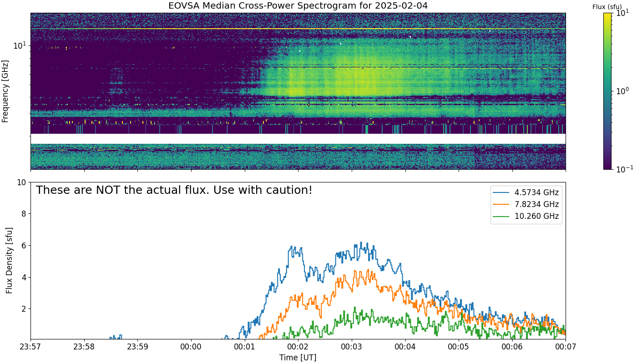Click the 00:01 time tick label
This screenshot has width=637, height=364.
[x=245, y=348]
